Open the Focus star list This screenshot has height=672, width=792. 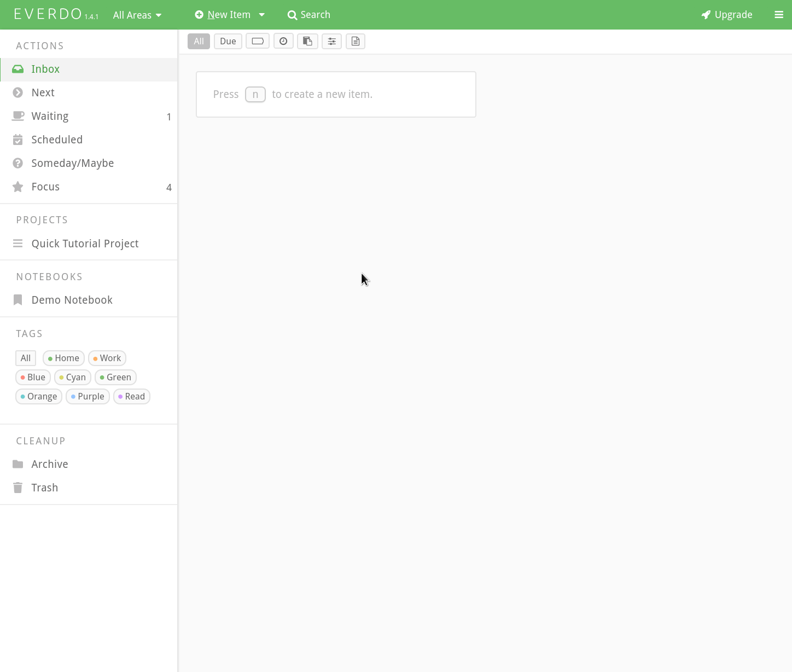coord(45,187)
